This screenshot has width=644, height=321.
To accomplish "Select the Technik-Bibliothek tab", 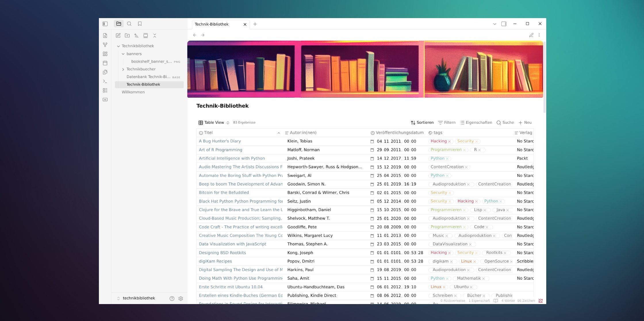I will [x=212, y=24].
